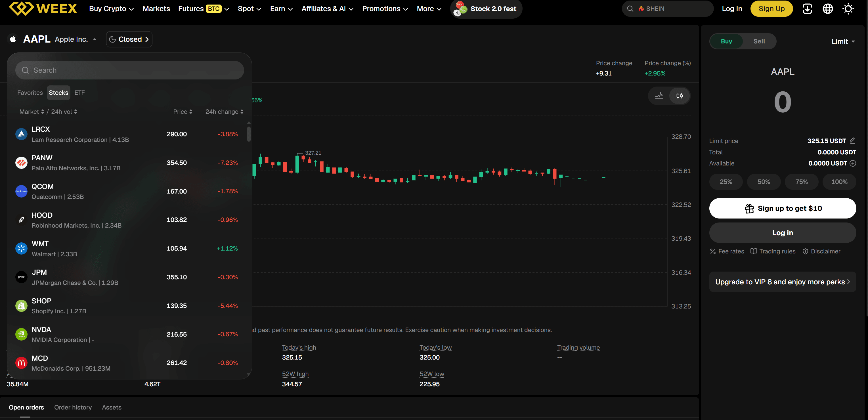Toggle light theme sun icon
The width and height of the screenshot is (868, 420).
[848, 9]
